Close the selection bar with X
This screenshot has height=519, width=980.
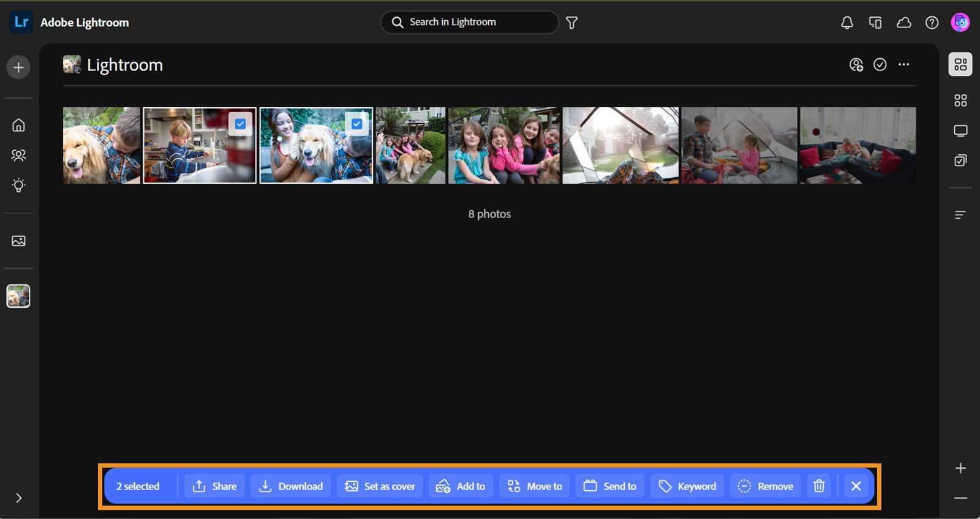click(856, 486)
